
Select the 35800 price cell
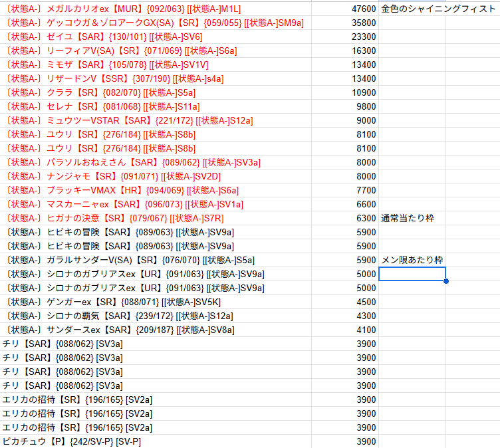pyautogui.click(x=364, y=23)
